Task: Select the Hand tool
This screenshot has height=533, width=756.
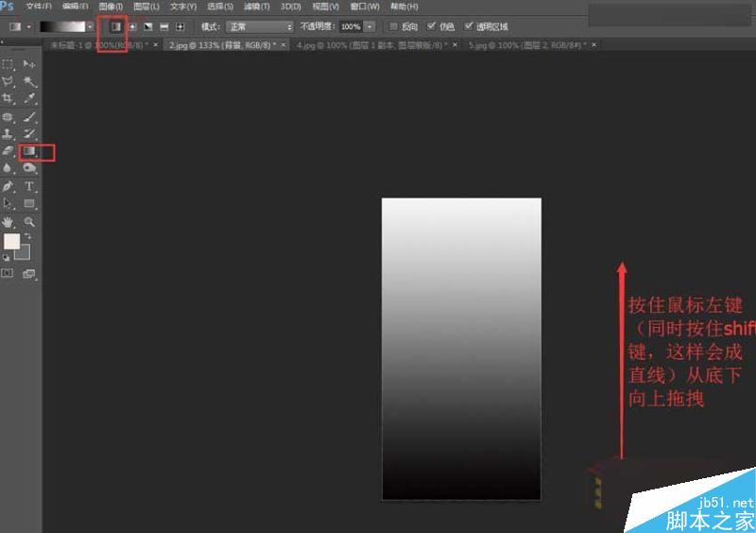Action: (x=8, y=222)
